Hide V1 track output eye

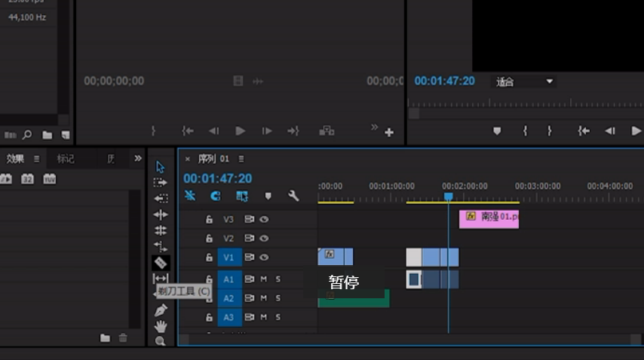pyautogui.click(x=264, y=258)
